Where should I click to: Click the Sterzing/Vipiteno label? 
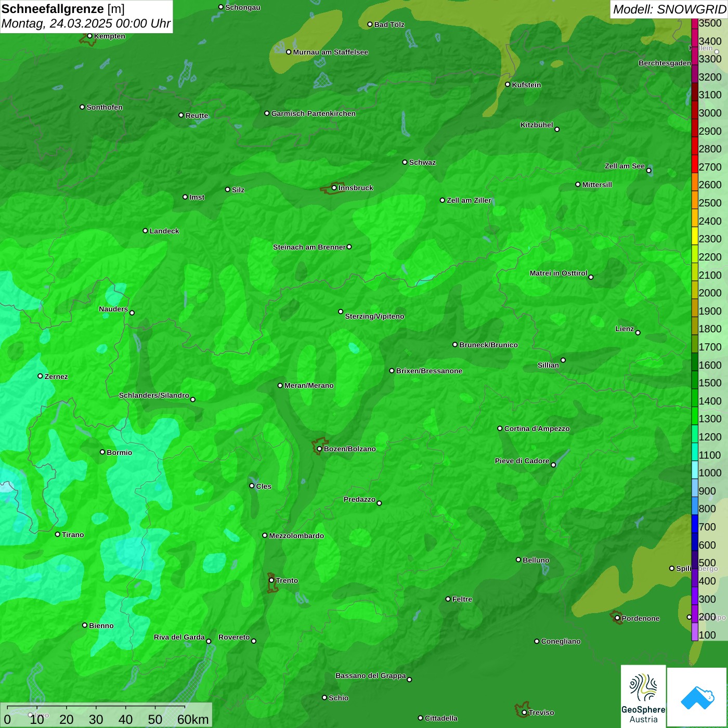coord(374,316)
